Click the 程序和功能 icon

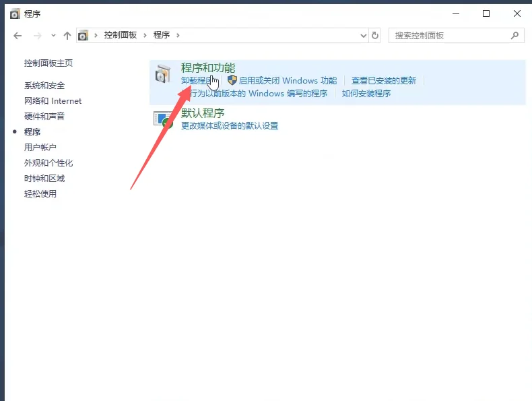(163, 73)
